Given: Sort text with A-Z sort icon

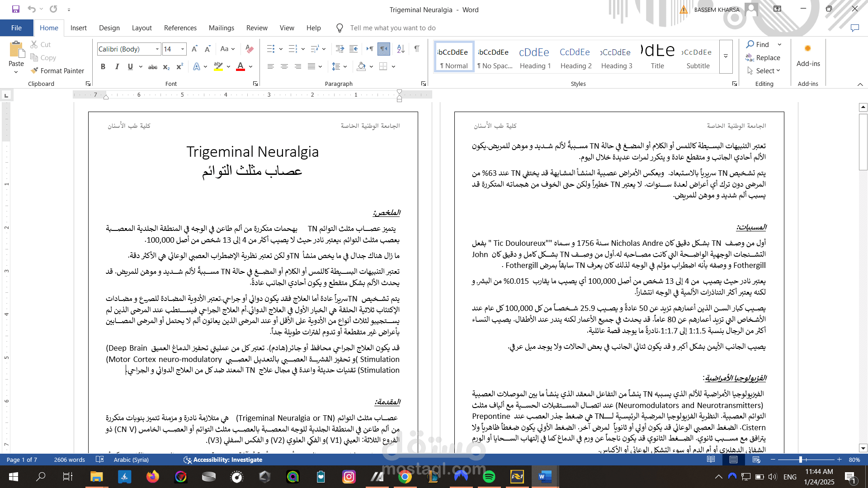Looking at the screenshot, I should pyautogui.click(x=401, y=49).
